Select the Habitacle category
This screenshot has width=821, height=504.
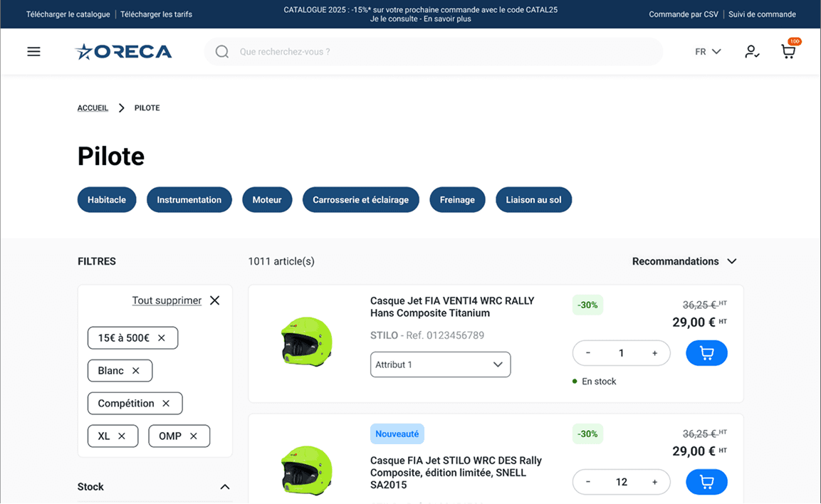(107, 199)
